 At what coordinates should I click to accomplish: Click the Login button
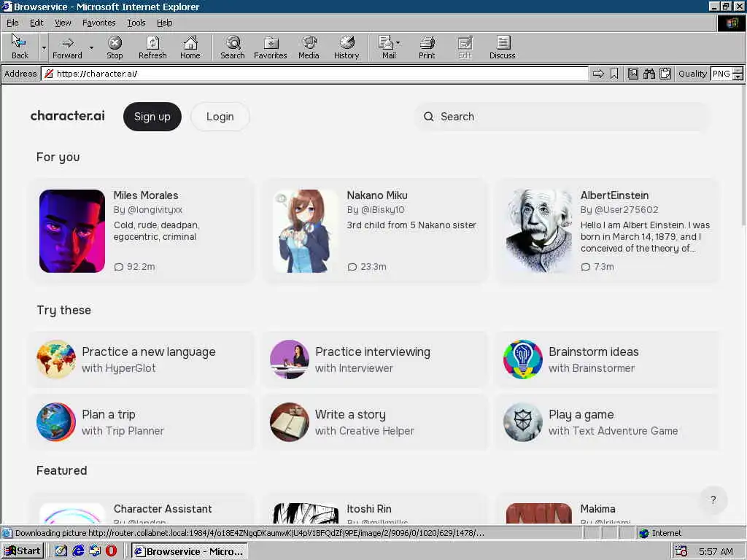[x=220, y=117]
